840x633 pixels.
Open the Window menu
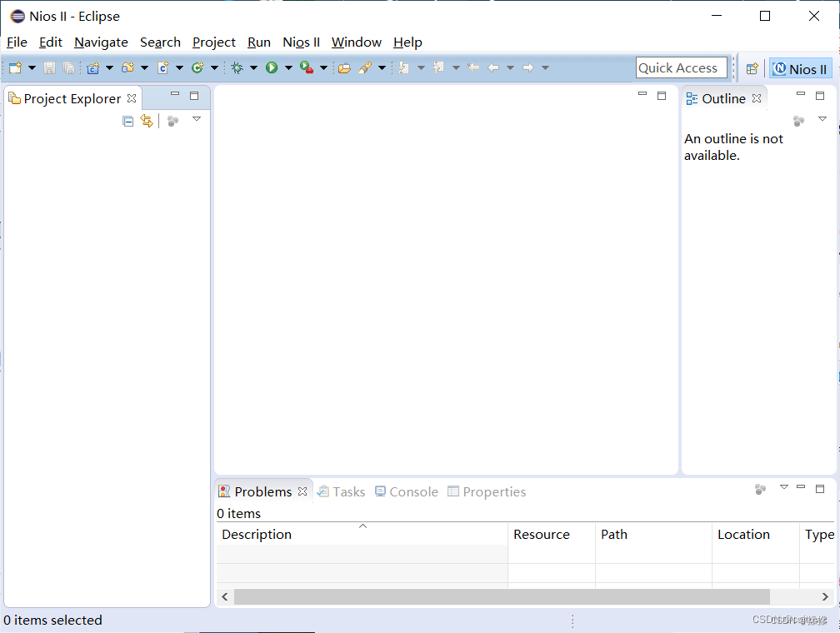[x=357, y=42]
